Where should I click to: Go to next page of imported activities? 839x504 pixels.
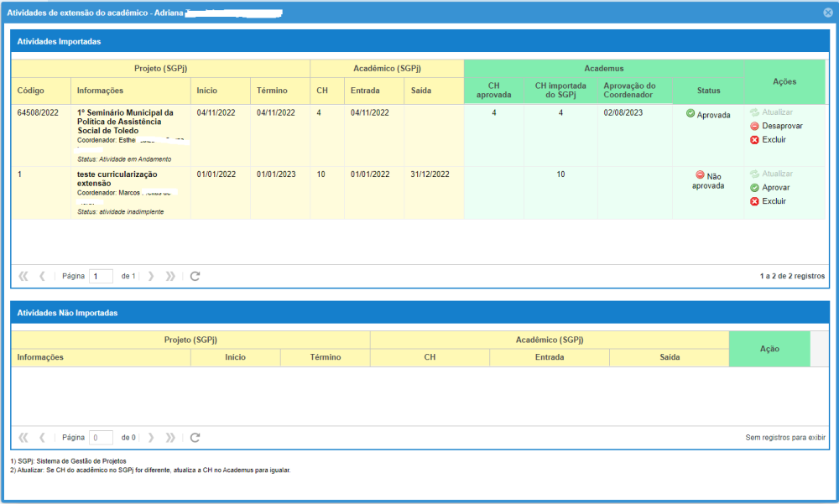click(151, 276)
